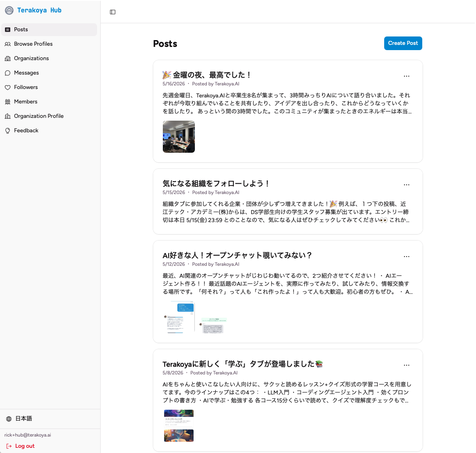
Task: Click body text starting 組織タブに参加
Action: coord(286,212)
